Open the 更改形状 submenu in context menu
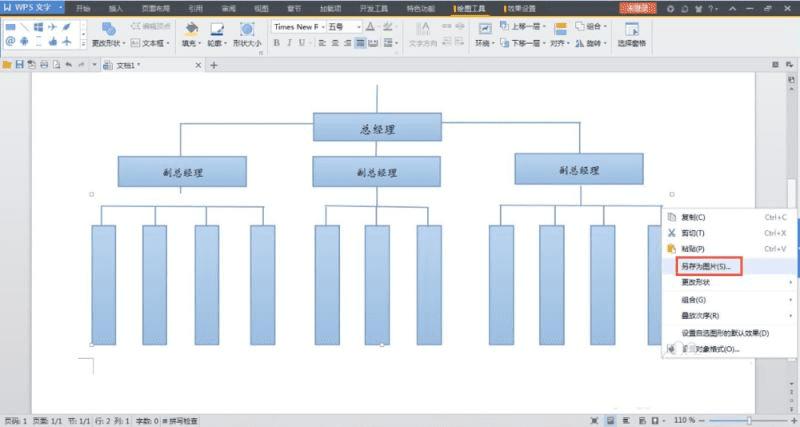Viewport: 800px width, 427px height. coord(729,282)
